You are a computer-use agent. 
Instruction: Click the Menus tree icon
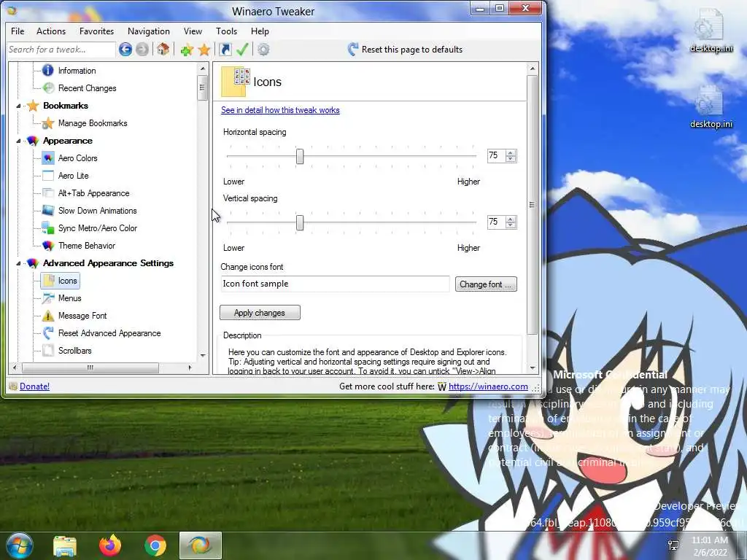(x=48, y=298)
